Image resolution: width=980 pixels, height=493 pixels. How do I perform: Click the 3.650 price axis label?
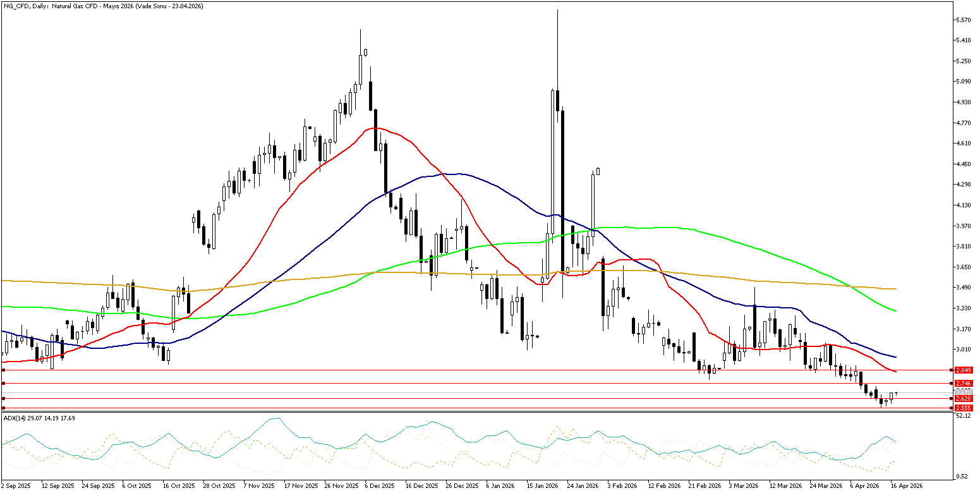tap(964, 267)
